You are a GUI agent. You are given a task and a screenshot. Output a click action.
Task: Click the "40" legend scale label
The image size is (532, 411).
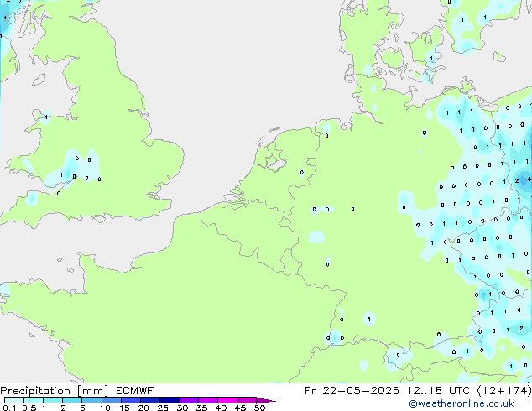click(221, 408)
